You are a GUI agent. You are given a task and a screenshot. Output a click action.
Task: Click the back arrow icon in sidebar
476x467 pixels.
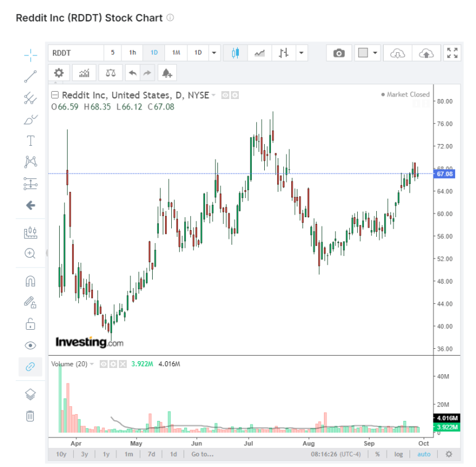coord(30,206)
